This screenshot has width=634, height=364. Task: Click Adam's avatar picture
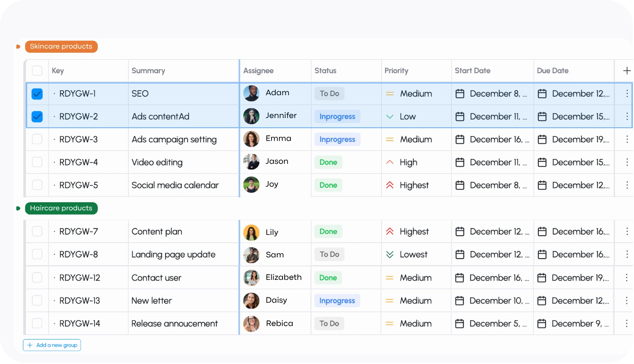(251, 94)
